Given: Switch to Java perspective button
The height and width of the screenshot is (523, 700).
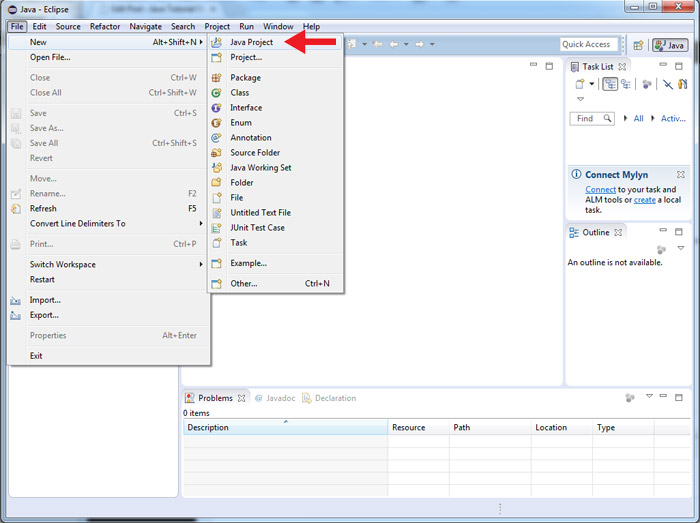Looking at the screenshot, I should pos(670,45).
